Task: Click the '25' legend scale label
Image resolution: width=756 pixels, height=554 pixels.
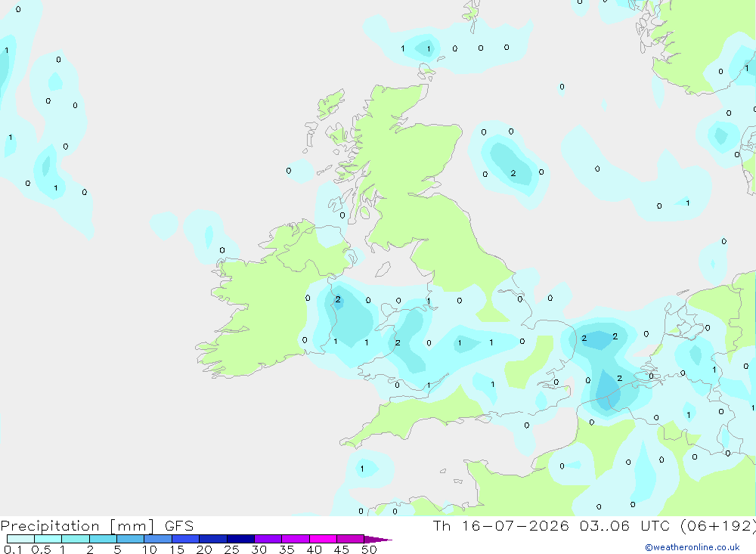Action: (x=232, y=549)
